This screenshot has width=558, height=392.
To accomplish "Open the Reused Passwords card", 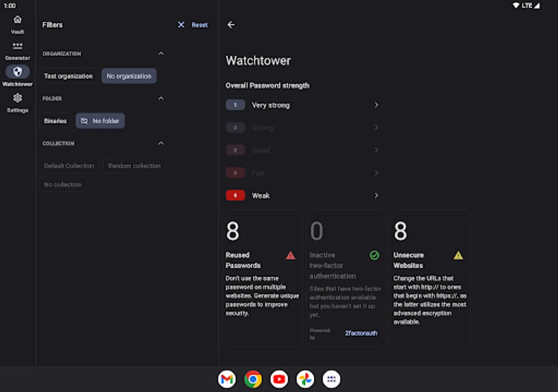I will point(262,278).
